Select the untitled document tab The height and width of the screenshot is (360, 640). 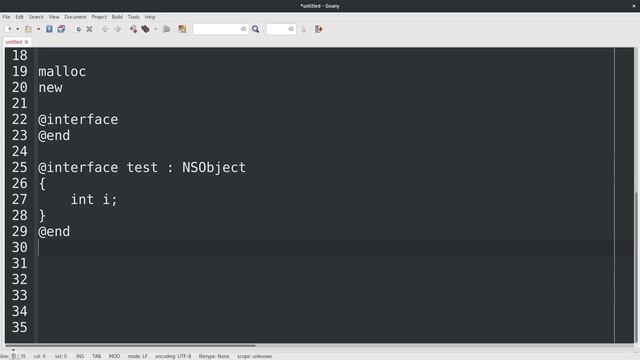click(x=13, y=42)
